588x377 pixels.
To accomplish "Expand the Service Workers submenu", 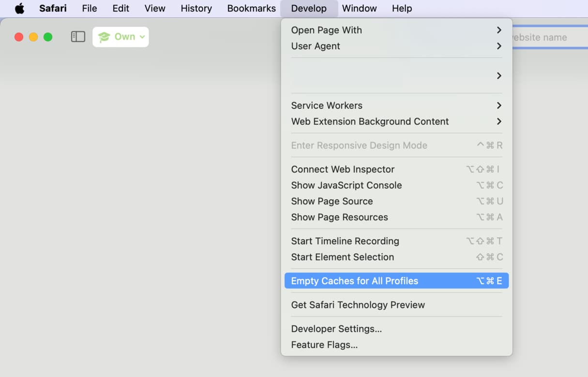I will pyautogui.click(x=396, y=105).
